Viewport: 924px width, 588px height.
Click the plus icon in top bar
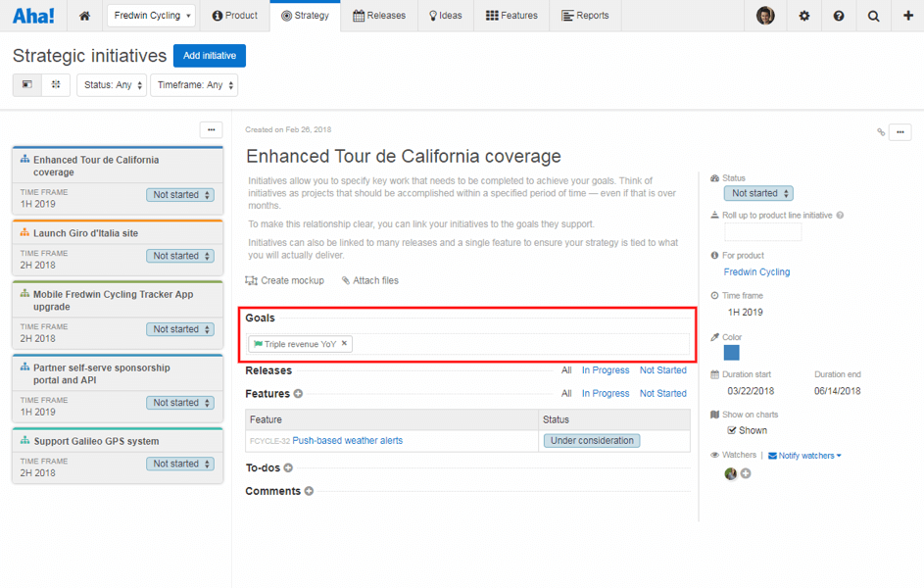(x=907, y=16)
